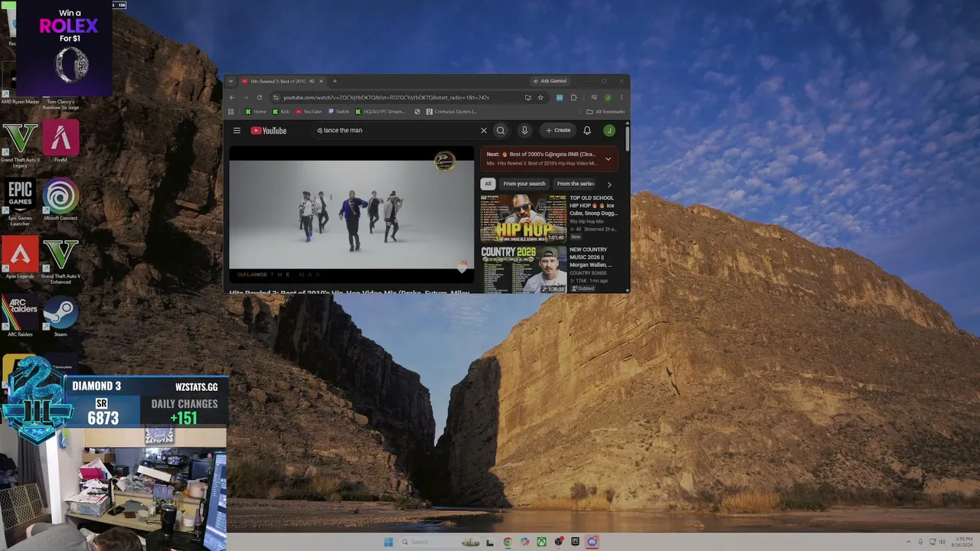
Task: Open Discord from the taskbar
Action: [x=592, y=542]
